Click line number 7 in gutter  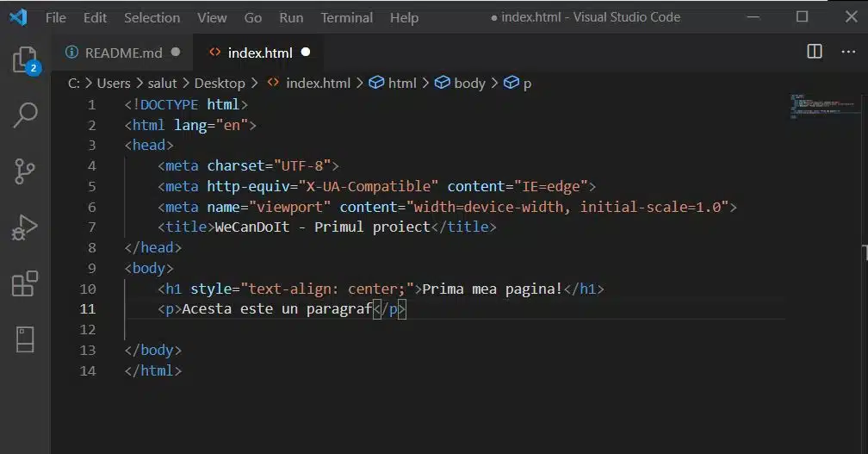coord(92,227)
